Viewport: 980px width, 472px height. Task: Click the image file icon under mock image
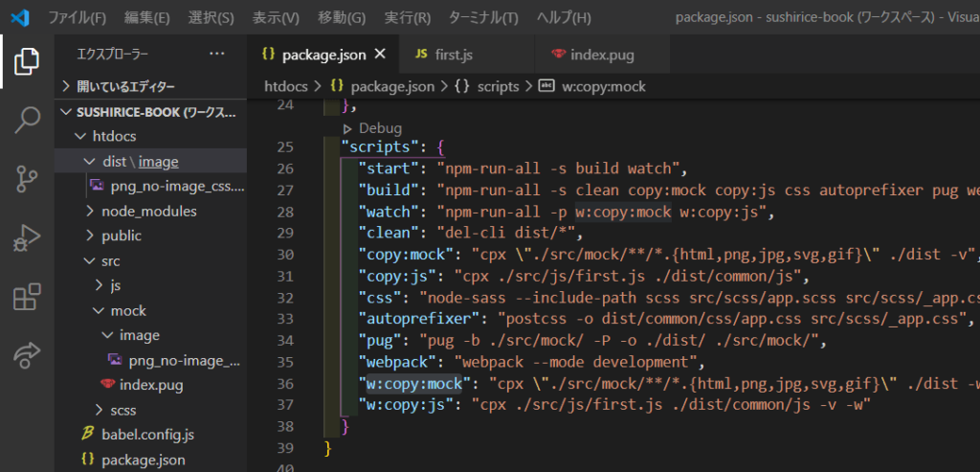pyautogui.click(x=115, y=360)
